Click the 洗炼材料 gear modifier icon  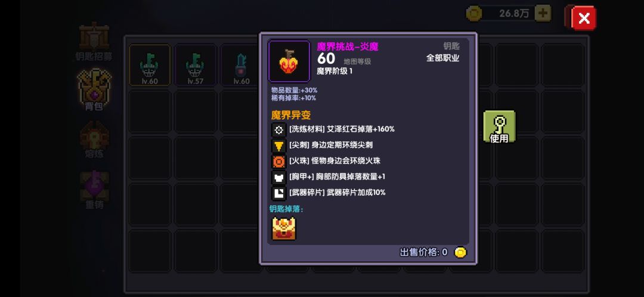(279, 130)
